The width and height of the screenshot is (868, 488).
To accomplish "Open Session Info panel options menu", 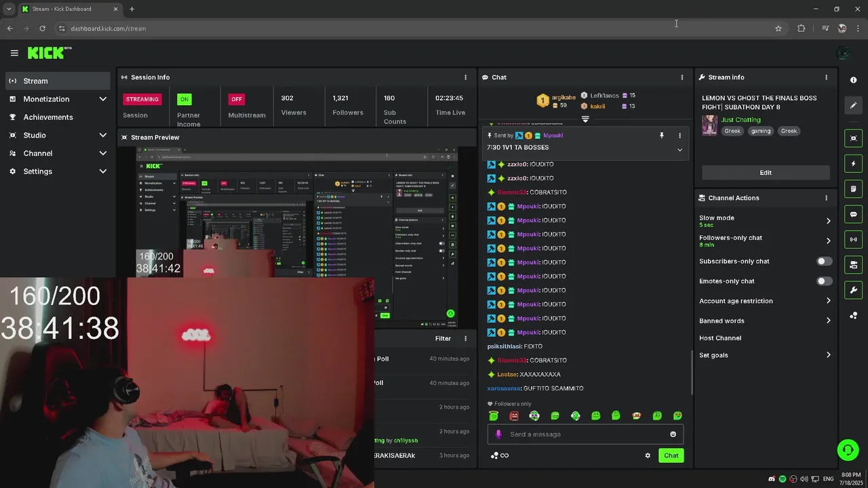I will tap(465, 77).
